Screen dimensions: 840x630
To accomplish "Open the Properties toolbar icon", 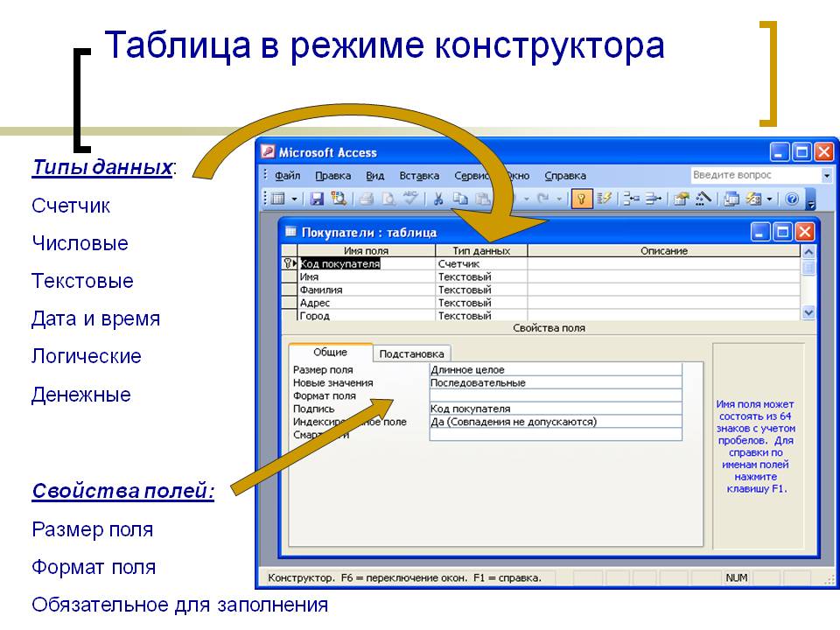I will click(x=681, y=199).
